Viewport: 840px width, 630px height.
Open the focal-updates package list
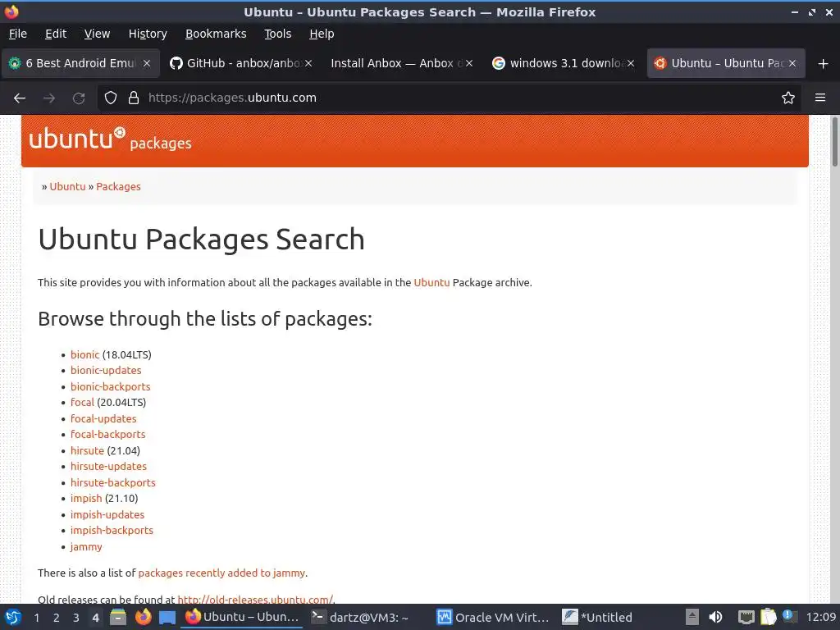point(103,419)
